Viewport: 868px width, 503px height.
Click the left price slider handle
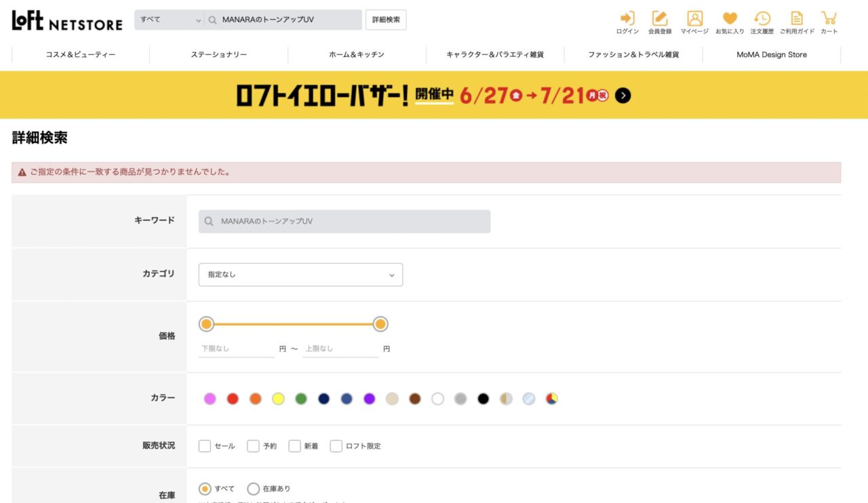(207, 324)
